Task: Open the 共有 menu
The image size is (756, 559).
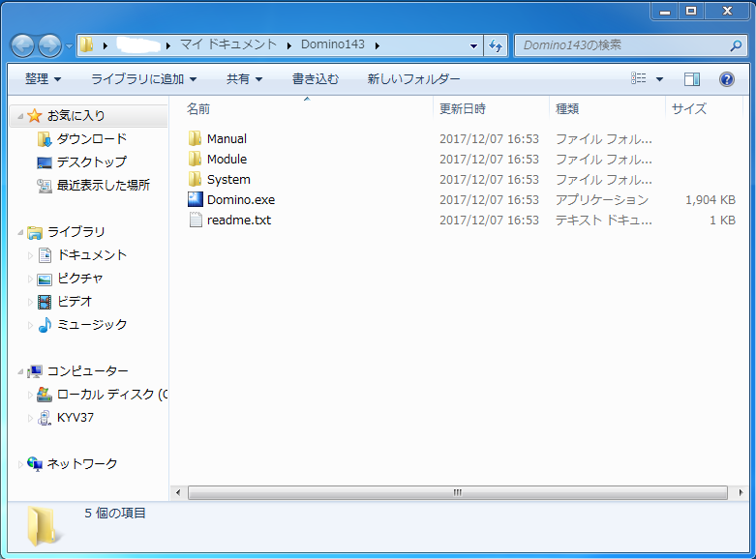Action: tap(245, 78)
